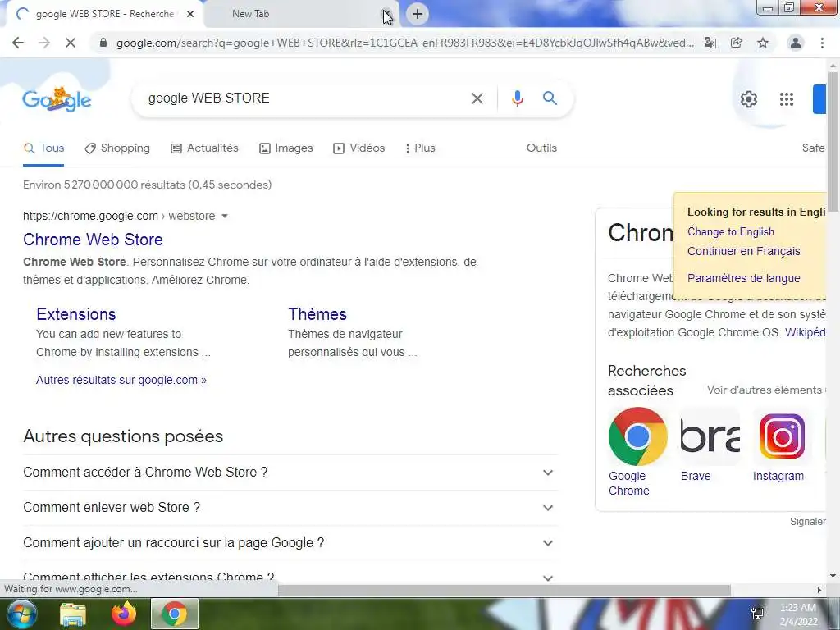Open the Outils search tools

click(x=541, y=148)
